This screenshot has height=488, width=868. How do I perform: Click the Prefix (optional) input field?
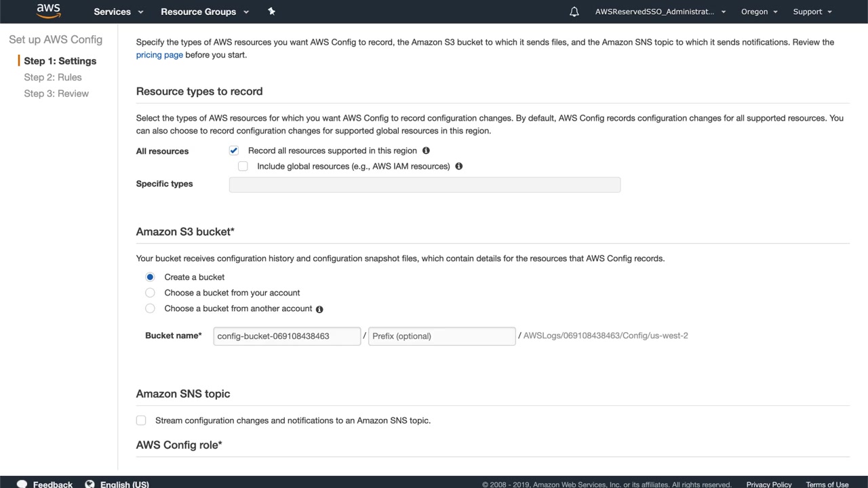point(441,336)
